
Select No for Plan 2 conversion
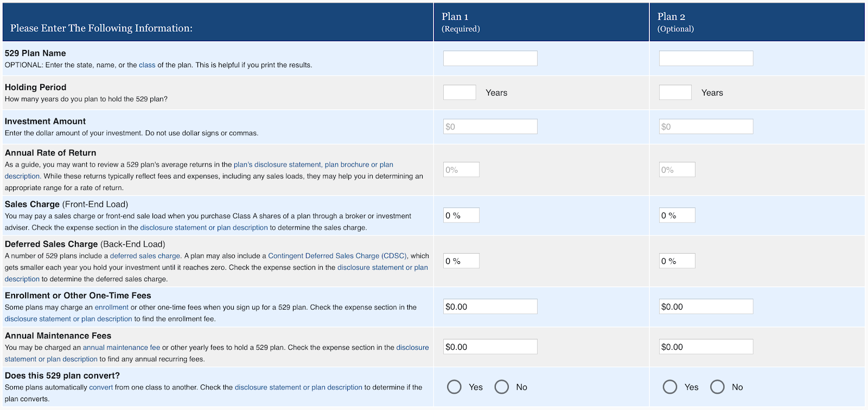click(717, 387)
